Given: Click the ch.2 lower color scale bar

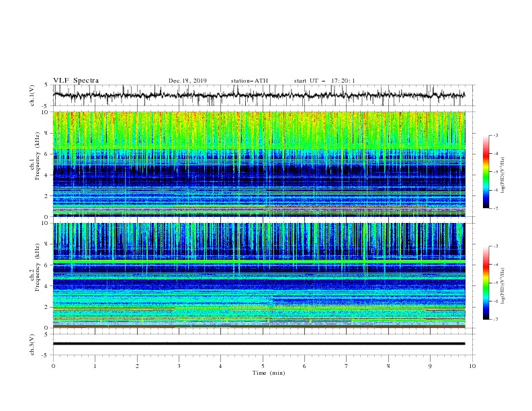Looking at the screenshot, I should coord(486,283).
